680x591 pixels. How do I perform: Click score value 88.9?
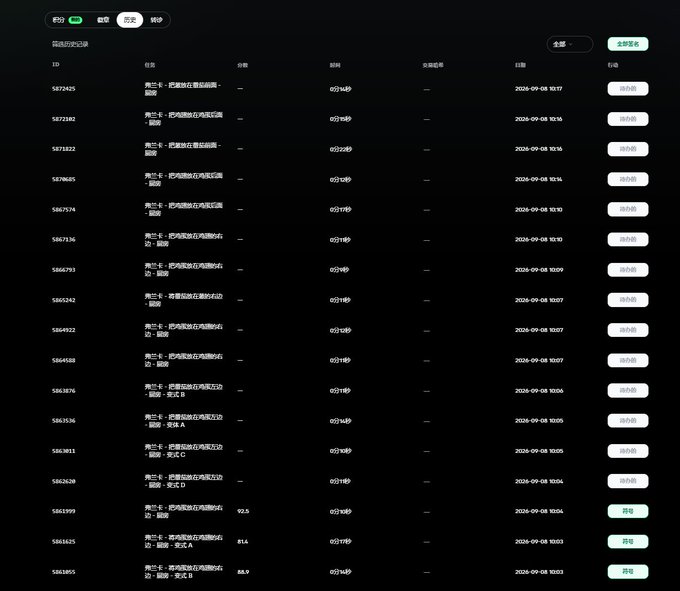[x=243, y=572]
